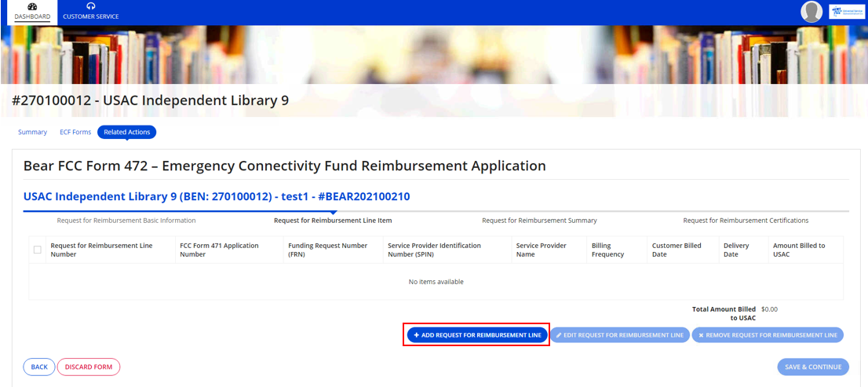Select Request for Reimbursement Line Item step
Screen dimensions: 868x387
[333, 221]
